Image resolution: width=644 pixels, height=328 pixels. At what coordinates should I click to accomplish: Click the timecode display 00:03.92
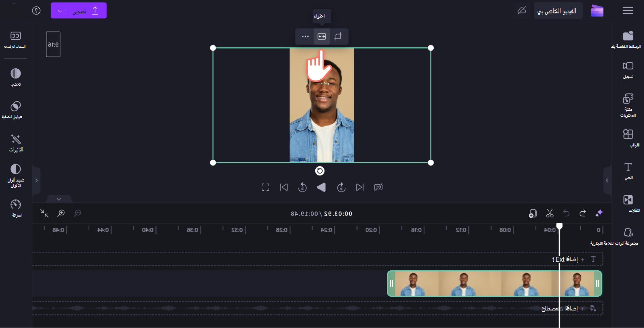(x=338, y=214)
